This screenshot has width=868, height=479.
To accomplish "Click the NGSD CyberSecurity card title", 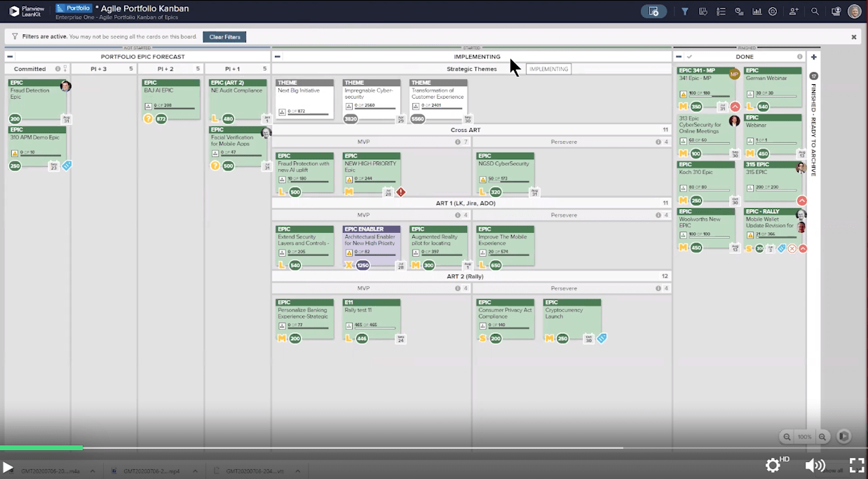I will (x=503, y=163).
